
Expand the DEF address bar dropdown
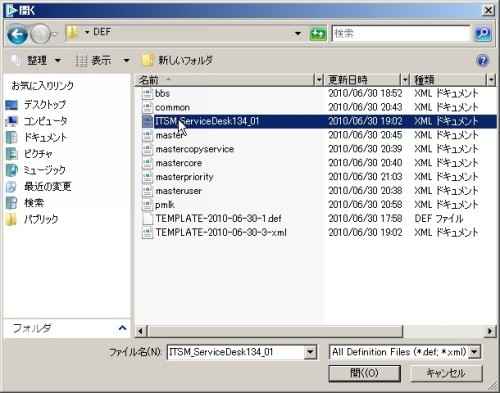point(298,33)
